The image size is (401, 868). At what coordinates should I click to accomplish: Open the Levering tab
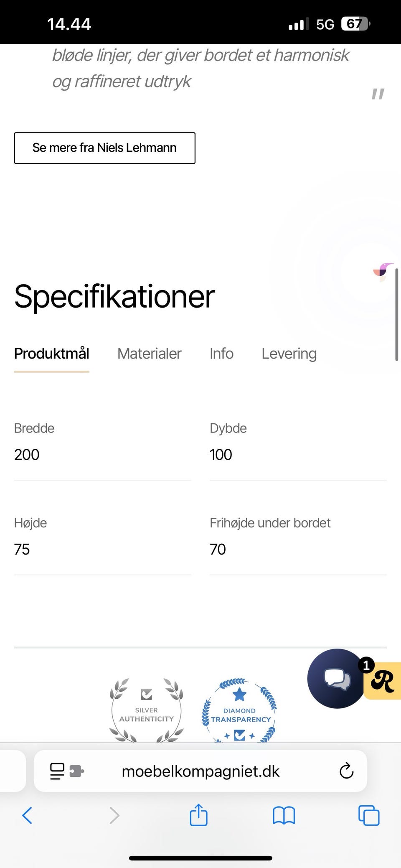pos(289,354)
